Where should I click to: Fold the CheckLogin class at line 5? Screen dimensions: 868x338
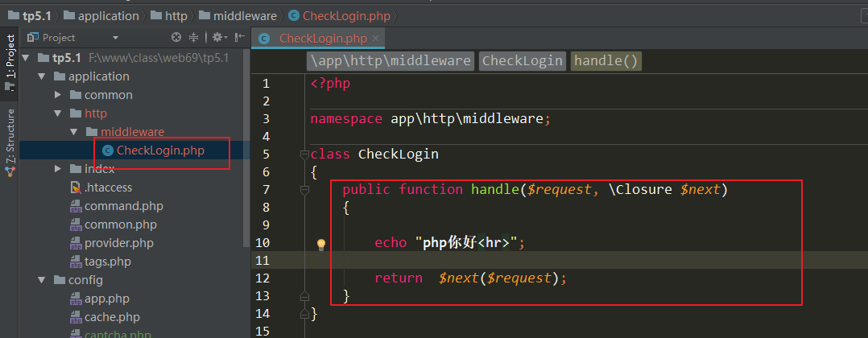[304, 155]
